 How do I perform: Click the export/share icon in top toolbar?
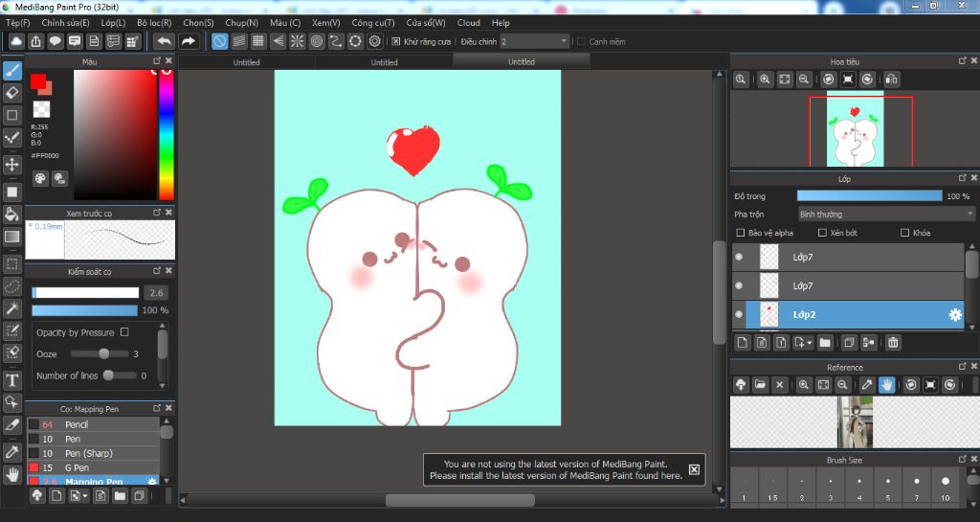[35, 41]
